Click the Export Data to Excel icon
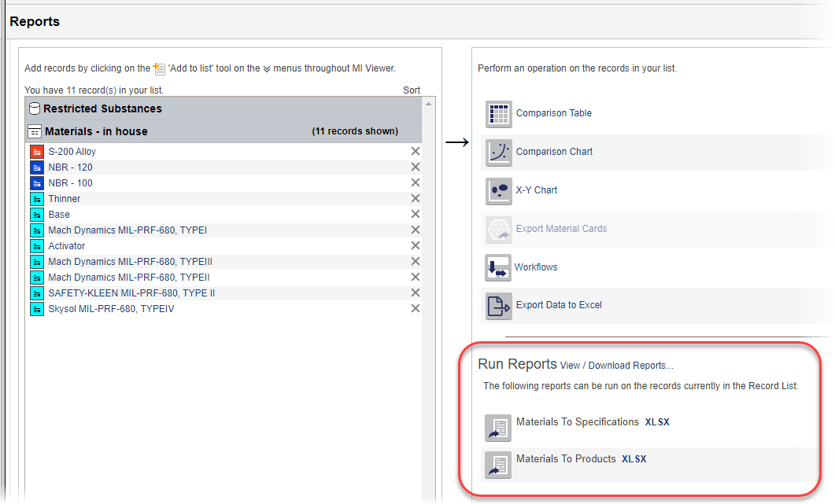835x504 pixels. [498, 306]
